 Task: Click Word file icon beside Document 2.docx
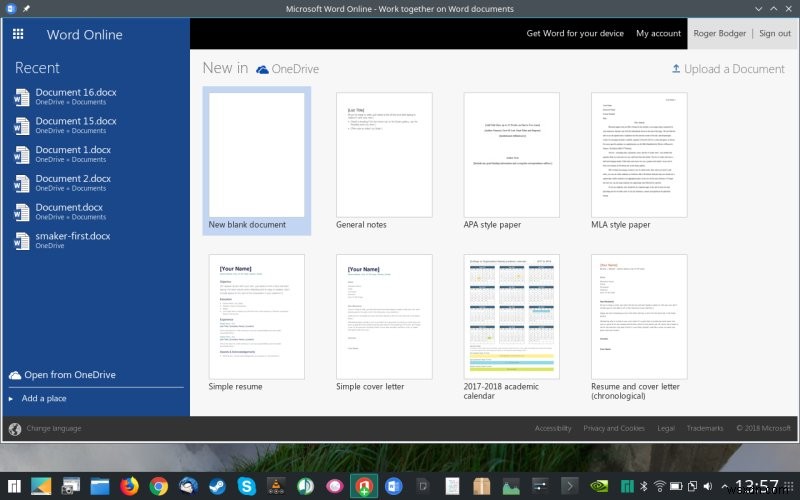click(21, 184)
